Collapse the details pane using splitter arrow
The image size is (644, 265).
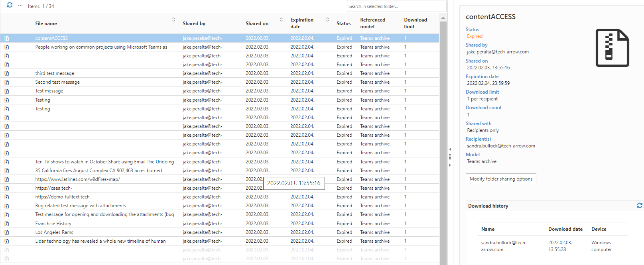(450, 165)
